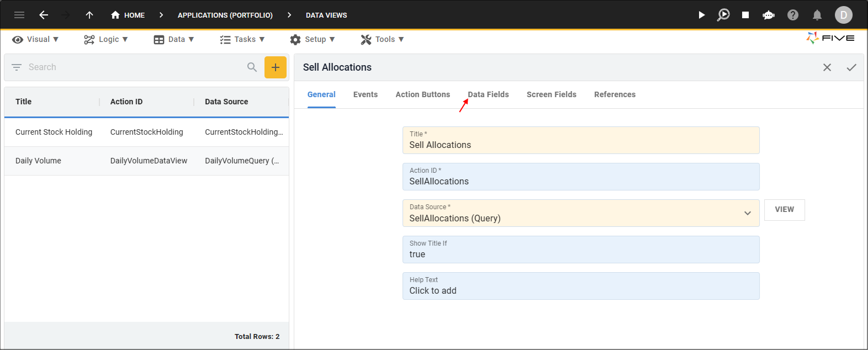This screenshot has width=868, height=350.
Task: Sort by the Action ID column header
Action: (126, 102)
